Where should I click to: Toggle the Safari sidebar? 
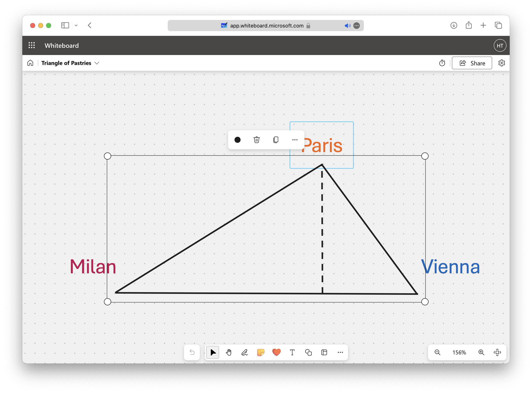65,25
